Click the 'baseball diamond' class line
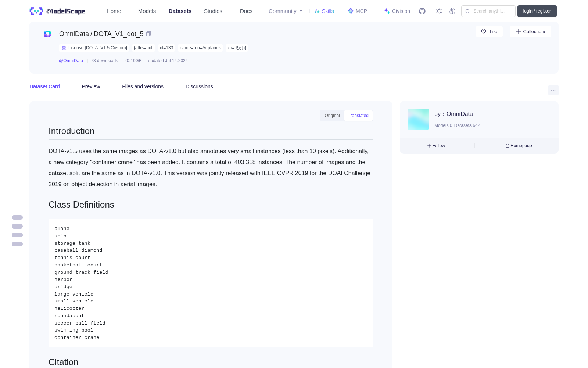Image resolution: width=588 pixels, height=368 pixels. tap(78, 250)
